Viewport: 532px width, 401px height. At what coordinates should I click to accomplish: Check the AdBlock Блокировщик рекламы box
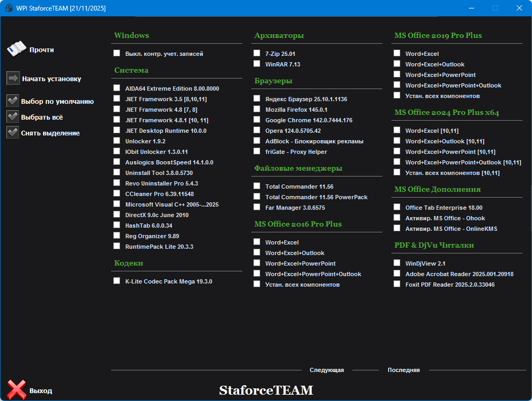[257, 141]
